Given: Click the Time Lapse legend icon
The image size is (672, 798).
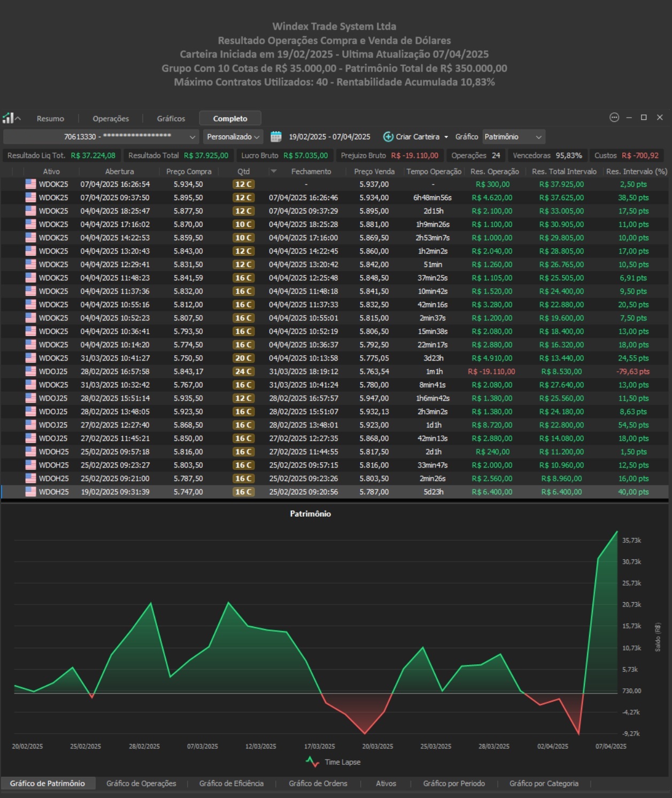Looking at the screenshot, I should [312, 762].
